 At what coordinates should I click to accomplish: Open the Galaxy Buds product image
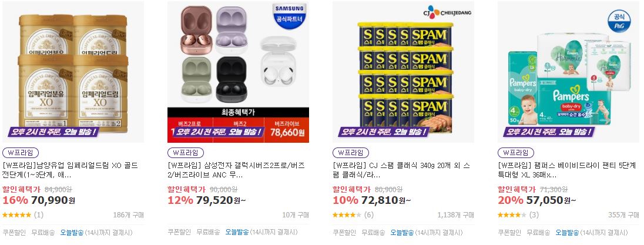238,72
